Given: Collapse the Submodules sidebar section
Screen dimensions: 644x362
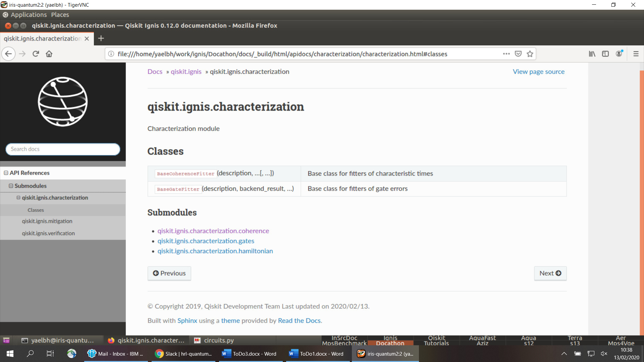Looking at the screenshot, I should (x=11, y=186).
